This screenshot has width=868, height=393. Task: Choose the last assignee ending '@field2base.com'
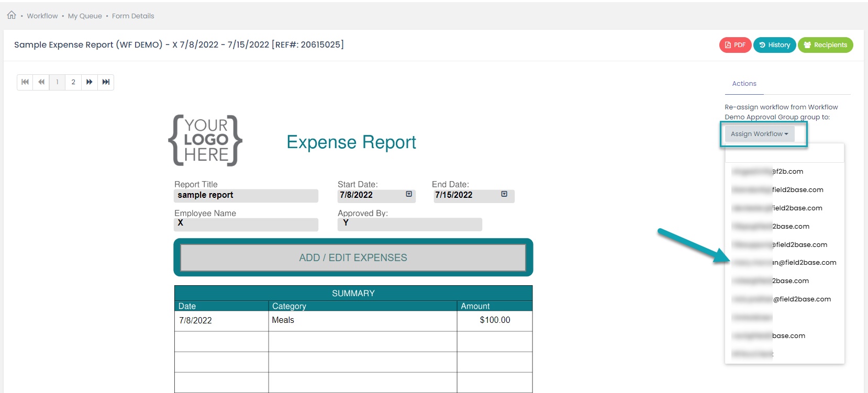pos(784,299)
